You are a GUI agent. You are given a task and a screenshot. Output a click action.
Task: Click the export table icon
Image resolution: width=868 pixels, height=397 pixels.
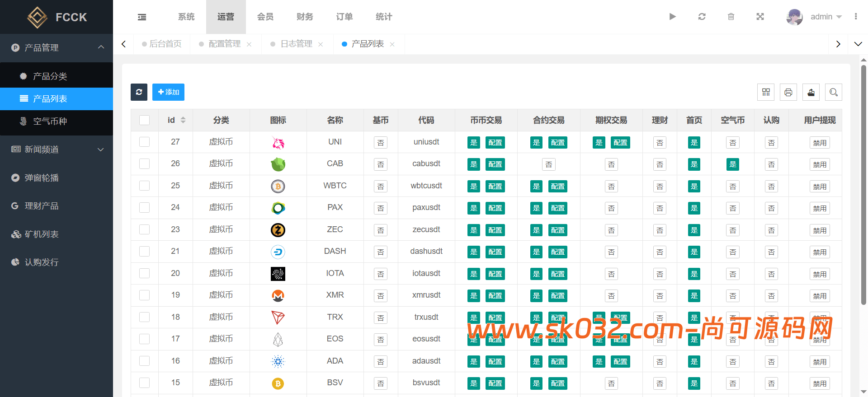[x=811, y=92]
